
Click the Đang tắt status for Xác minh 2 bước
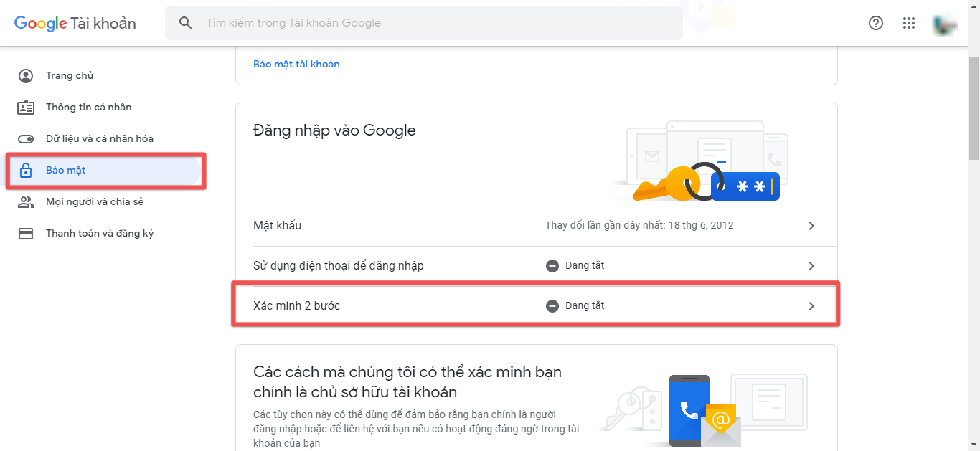(x=575, y=306)
